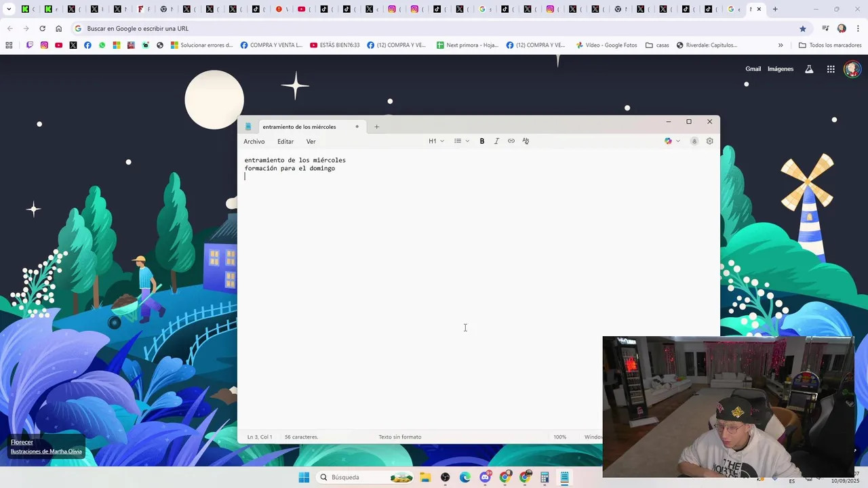Expand the list style dropdown

(462, 141)
